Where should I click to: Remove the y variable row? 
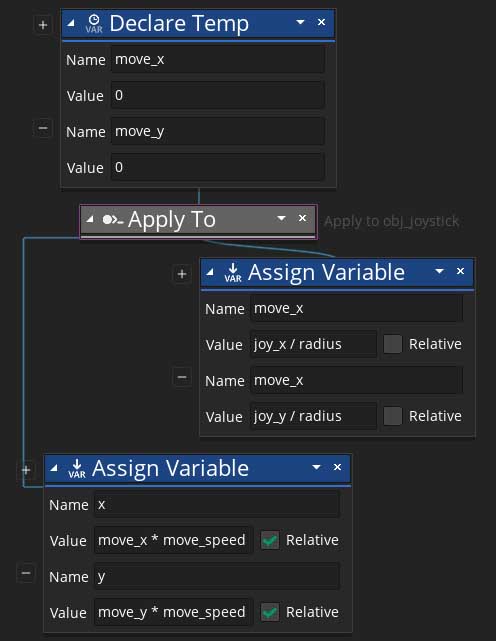click(25, 573)
